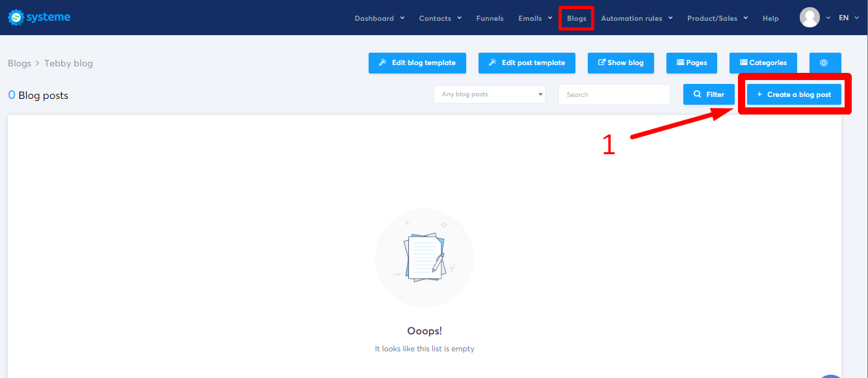Click the Edit post template button
This screenshot has height=378, width=868.
(x=527, y=62)
